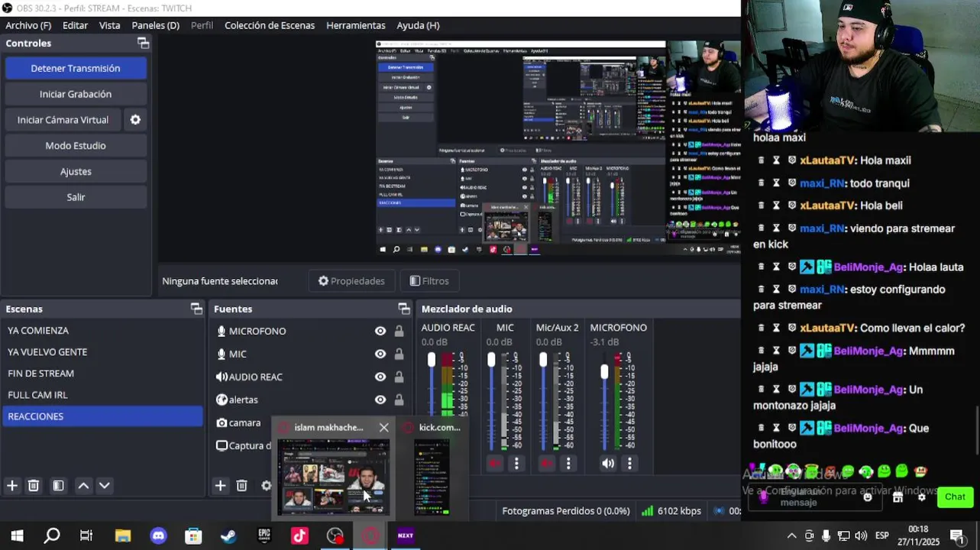Open the Archivo menu
Image resolution: width=980 pixels, height=550 pixels.
click(28, 25)
